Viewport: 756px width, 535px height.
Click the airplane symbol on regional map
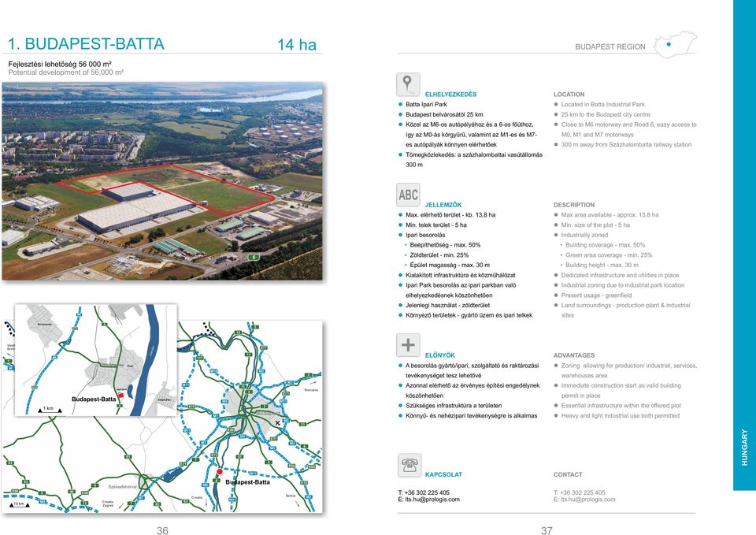278,423
